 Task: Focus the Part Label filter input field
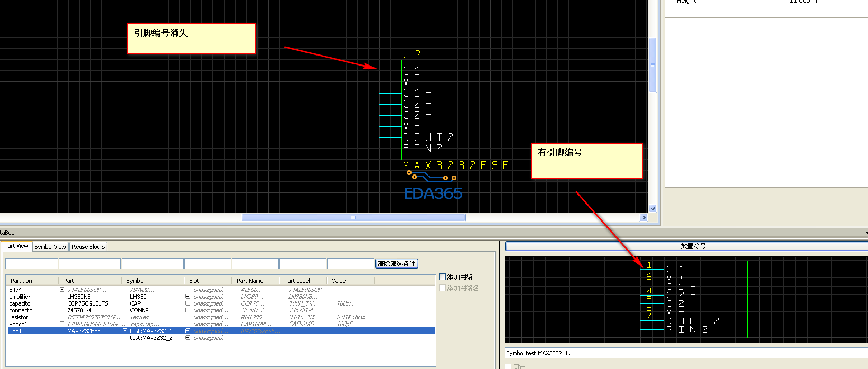[x=303, y=263]
